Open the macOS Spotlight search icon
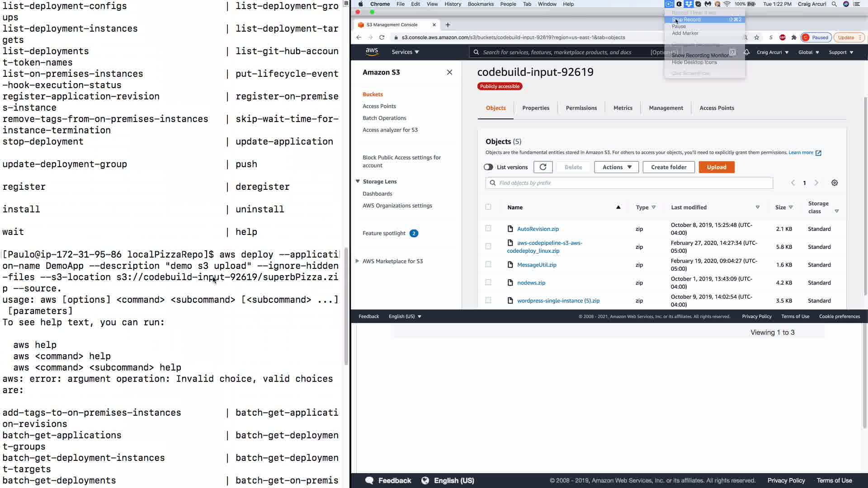 click(834, 4)
